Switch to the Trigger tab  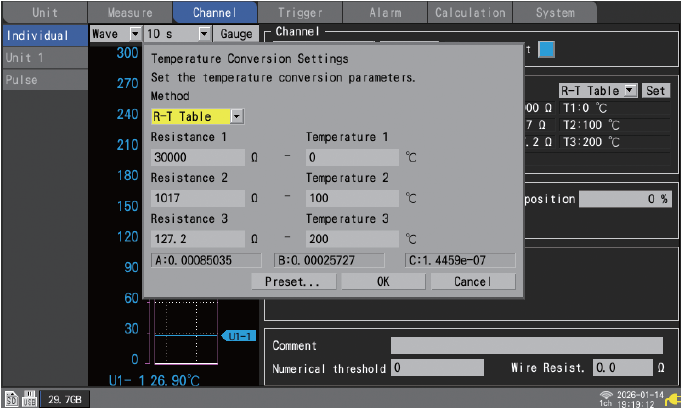[x=299, y=13]
